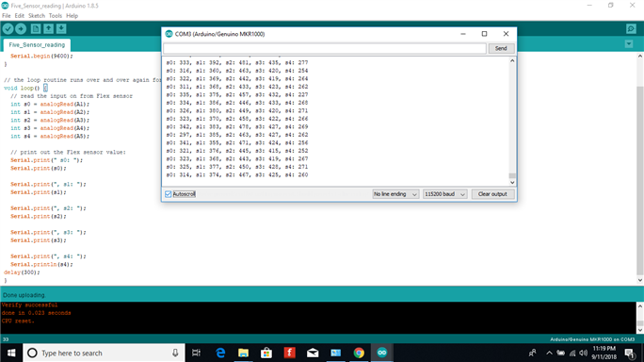This screenshot has width=644, height=362.
Task: Click the taskbar microphone icon
Action: click(175, 353)
